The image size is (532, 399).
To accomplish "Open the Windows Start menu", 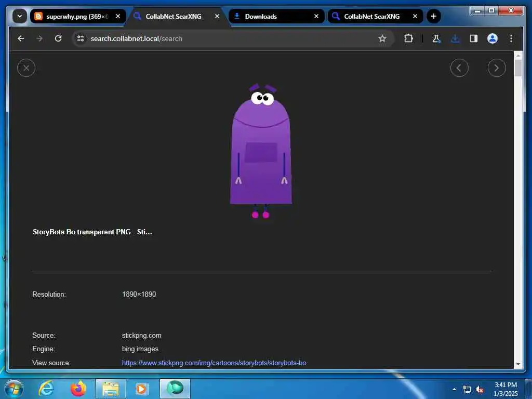I will click(x=14, y=389).
